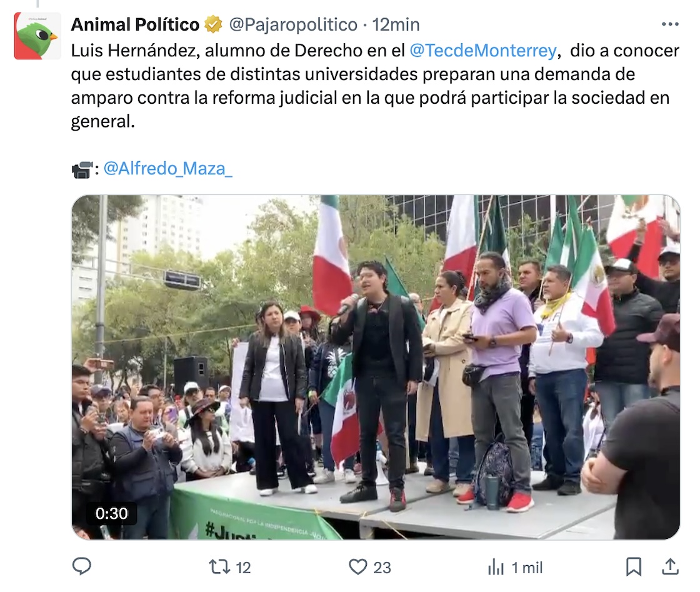Click the 1 mil views count

coord(527,568)
